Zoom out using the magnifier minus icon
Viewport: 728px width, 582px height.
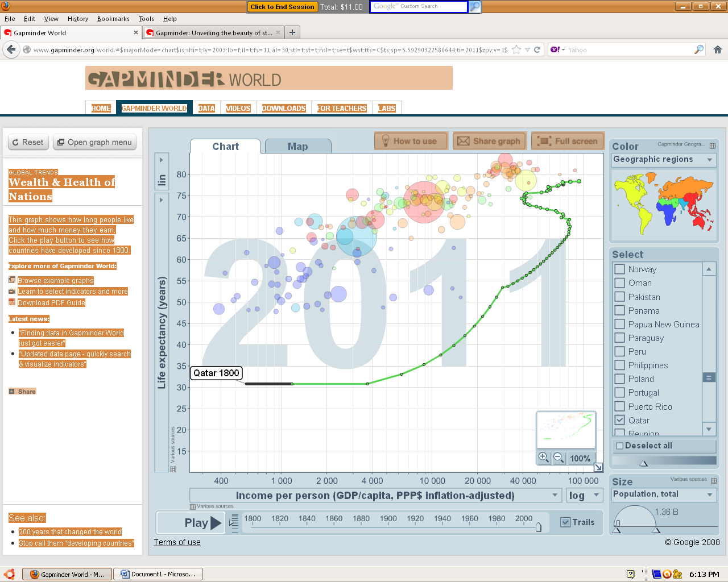coord(559,458)
